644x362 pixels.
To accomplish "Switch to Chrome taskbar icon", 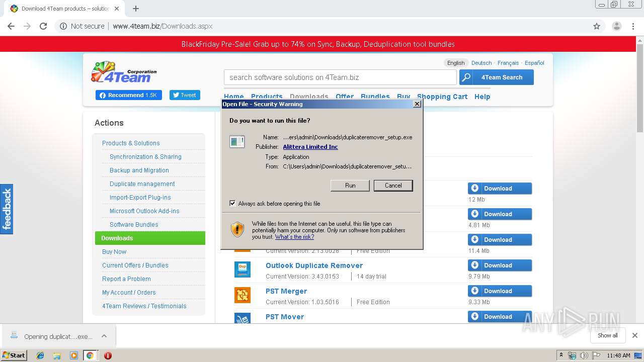I will click(x=90, y=355).
